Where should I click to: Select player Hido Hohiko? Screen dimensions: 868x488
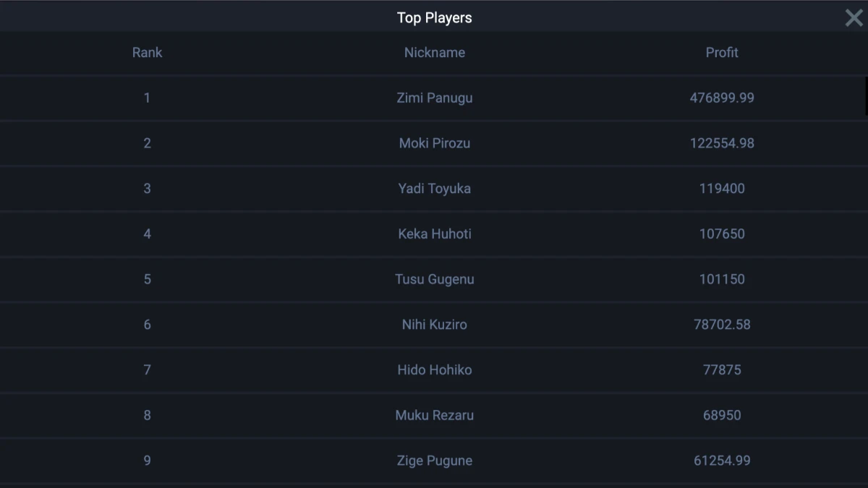(x=434, y=370)
